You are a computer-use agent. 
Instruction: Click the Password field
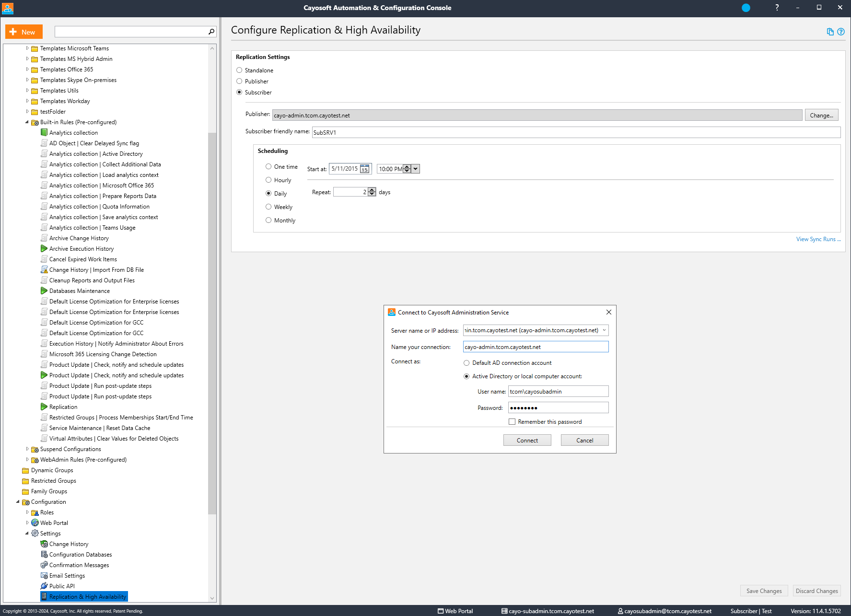click(x=558, y=407)
